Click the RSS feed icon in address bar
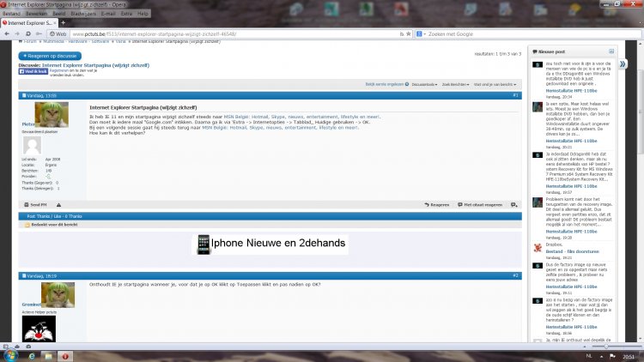Image resolution: width=644 pixels, height=362 pixels. [402, 34]
